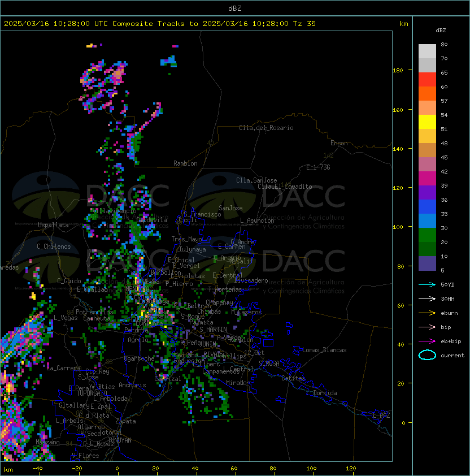Click the '42' value in dBZ legend
The height and width of the screenshot is (476, 470).
[444, 171]
